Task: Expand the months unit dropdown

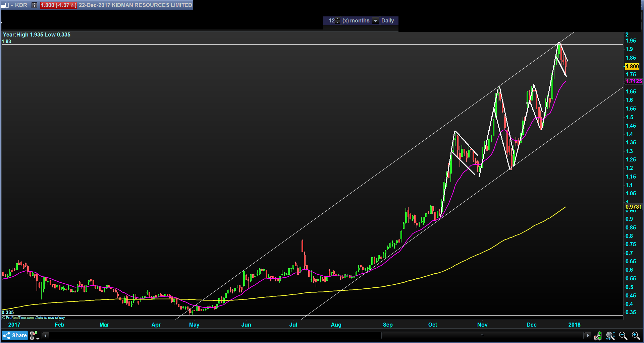Action: tap(375, 21)
